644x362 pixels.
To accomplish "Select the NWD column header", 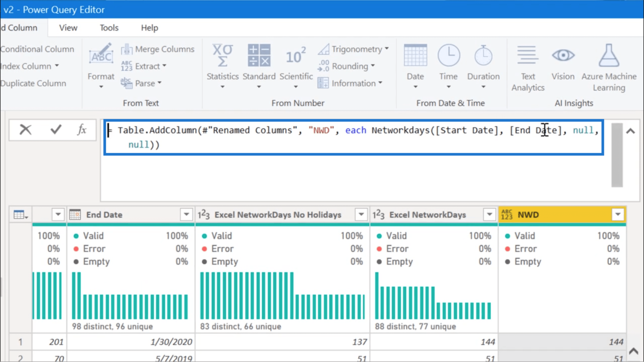I will (562, 215).
